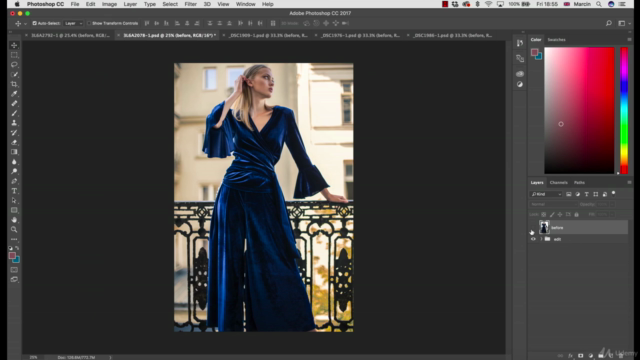The image size is (640, 360).
Task: Open the Layers panel options menu
Action: point(629,182)
